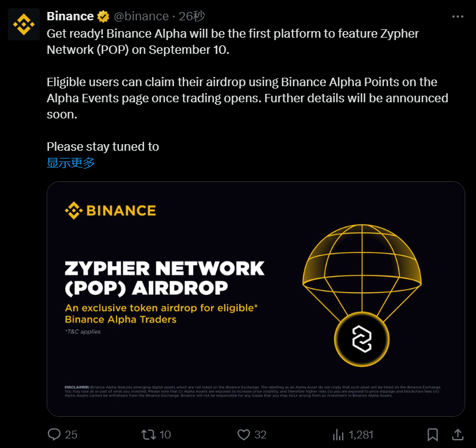The image size is (476, 448).
Task: Click the POP token logo in the image
Action: point(361,340)
